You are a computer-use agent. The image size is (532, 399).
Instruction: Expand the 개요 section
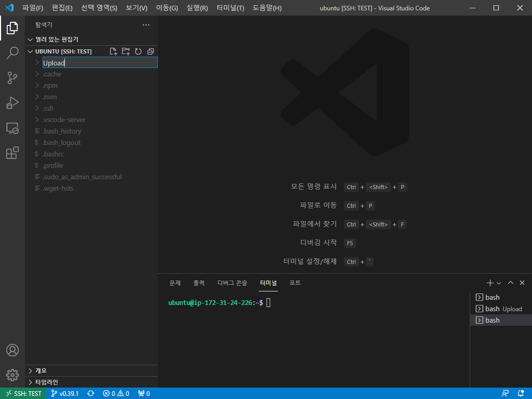[x=91, y=370]
